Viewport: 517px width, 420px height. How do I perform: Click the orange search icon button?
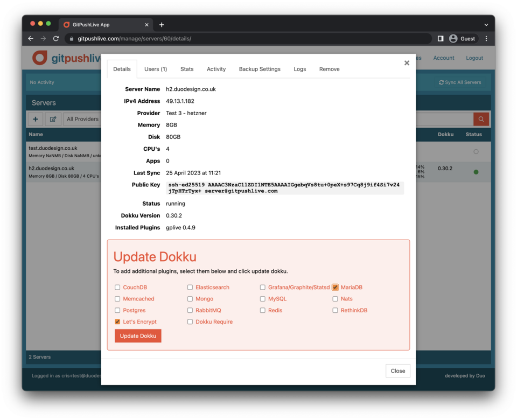pyautogui.click(x=481, y=119)
